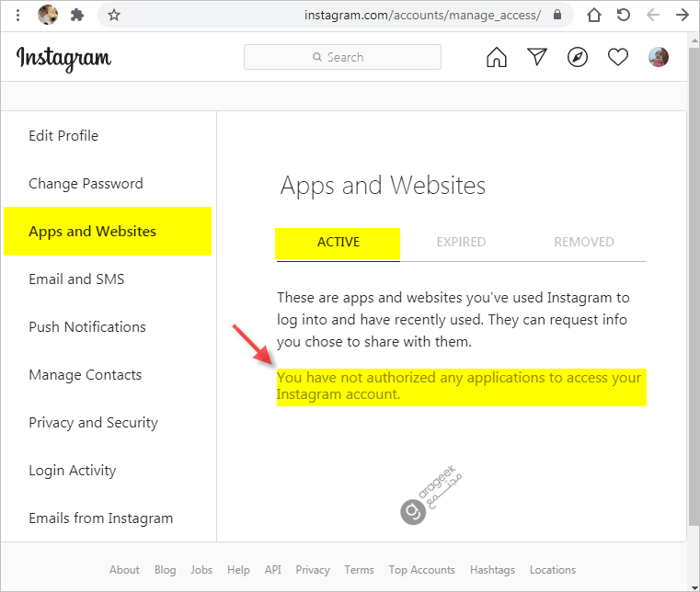Open the Privacy footer link
The width and height of the screenshot is (700, 592).
click(x=313, y=570)
